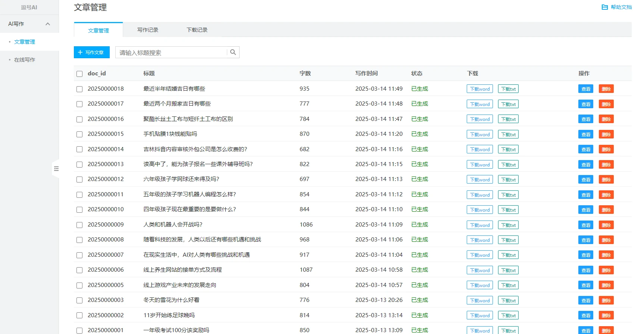Check the row for doc 20250000018
Image resolution: width=644 pixels, height=334 pixels.
[x=79, y=89]
